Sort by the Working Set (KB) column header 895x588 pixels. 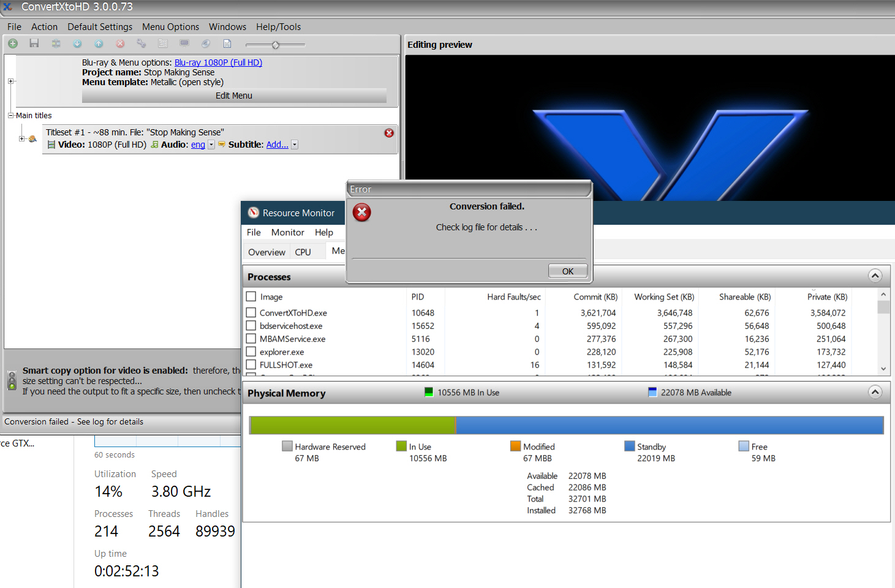[x=664, y=296]
